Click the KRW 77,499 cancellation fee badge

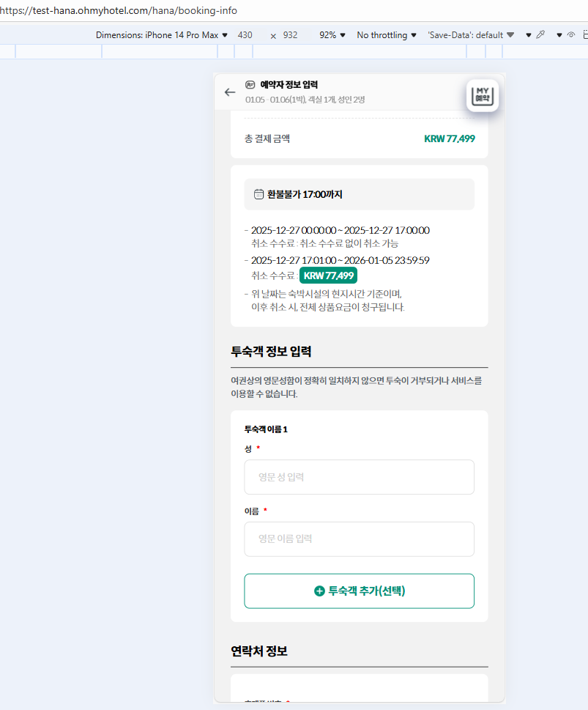point(329,276)
